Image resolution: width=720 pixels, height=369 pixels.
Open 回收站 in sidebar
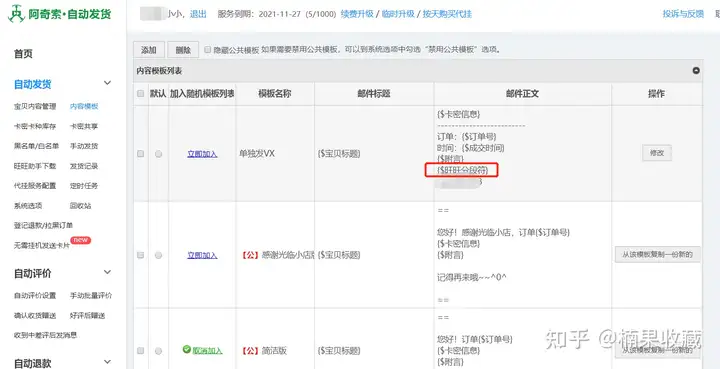point(80,206)
